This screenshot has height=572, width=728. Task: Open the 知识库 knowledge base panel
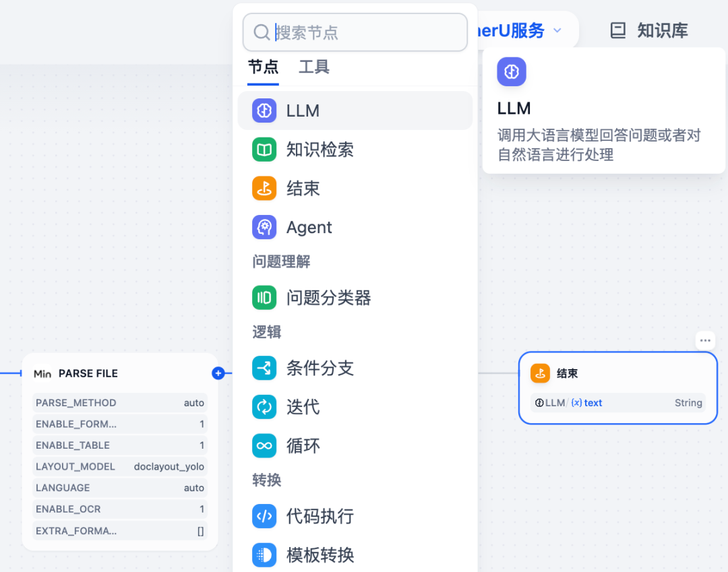[x=648, y=30]
